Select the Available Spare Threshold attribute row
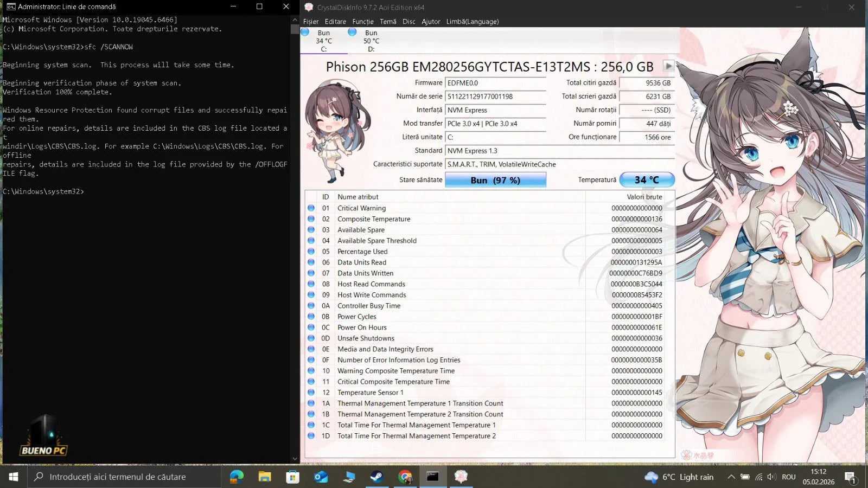This screenshot has width=868, height=488. 485,241
